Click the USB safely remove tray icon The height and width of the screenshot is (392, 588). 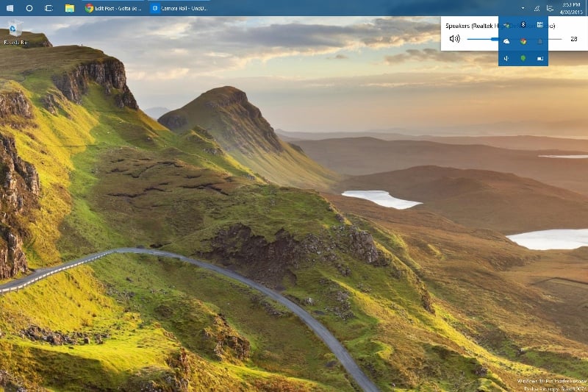pyautogui.click(x=506, y=58)
